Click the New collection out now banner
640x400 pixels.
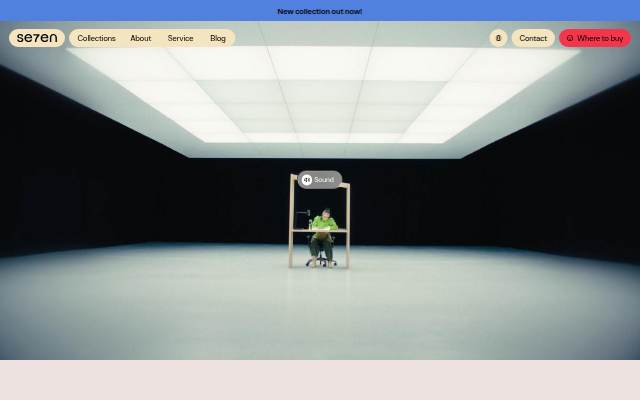click(x=320, y=11)
